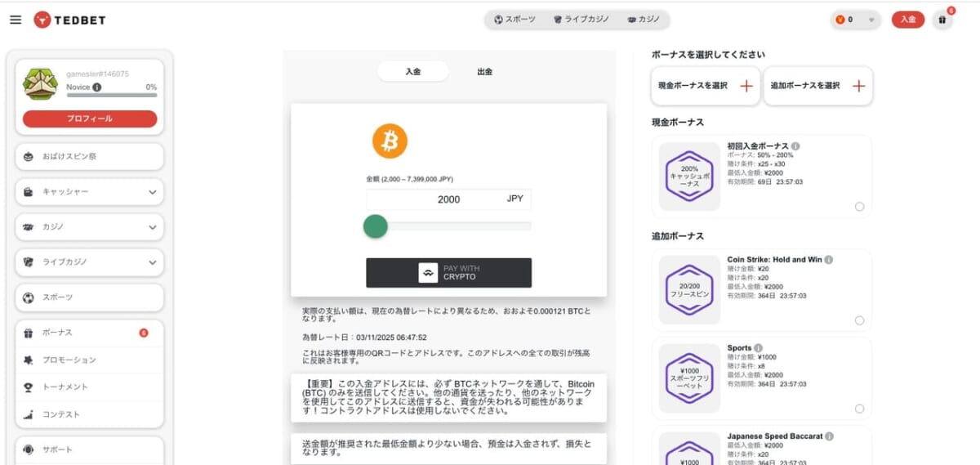Click the plus icon on 現金ボーナスを選択

click(746, 86)
